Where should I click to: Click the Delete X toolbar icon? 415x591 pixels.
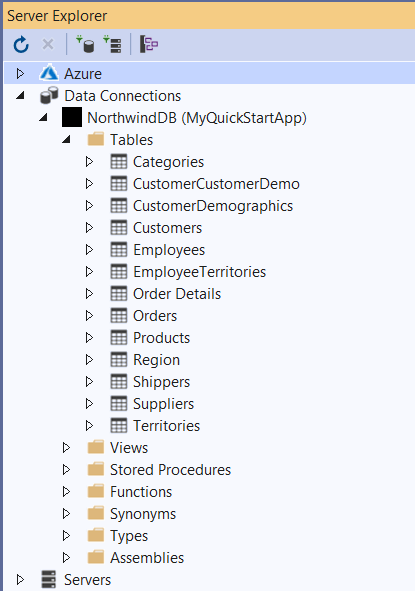48,44
